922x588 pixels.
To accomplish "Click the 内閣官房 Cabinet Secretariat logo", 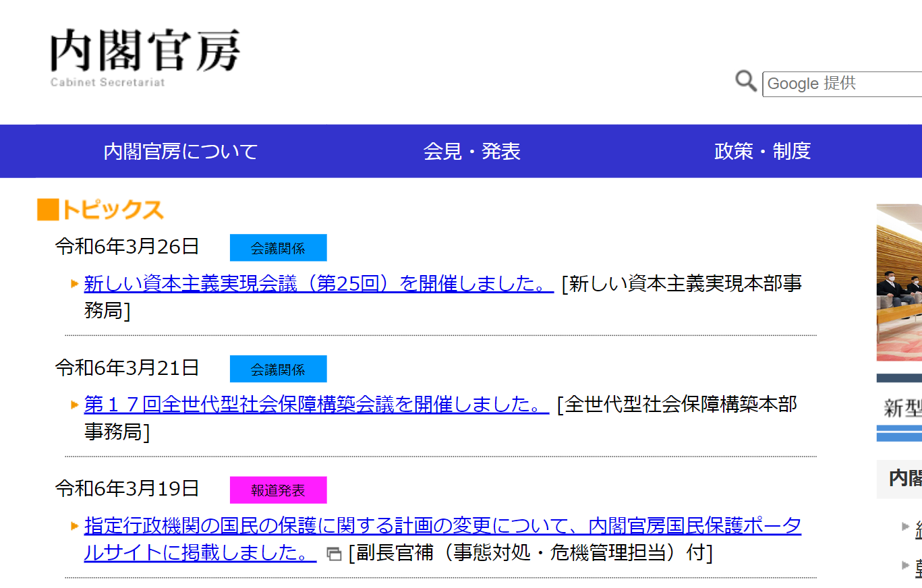I will point(144,57).
